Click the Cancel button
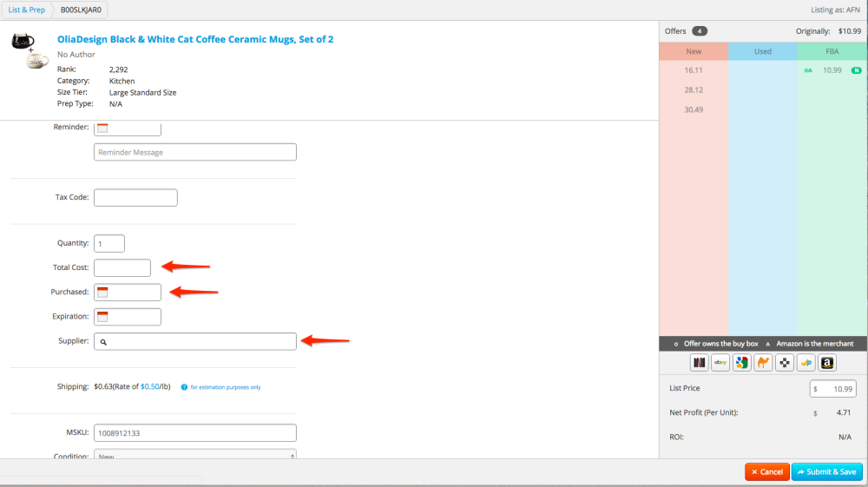The image size is (868, 487). pos(767,472)
